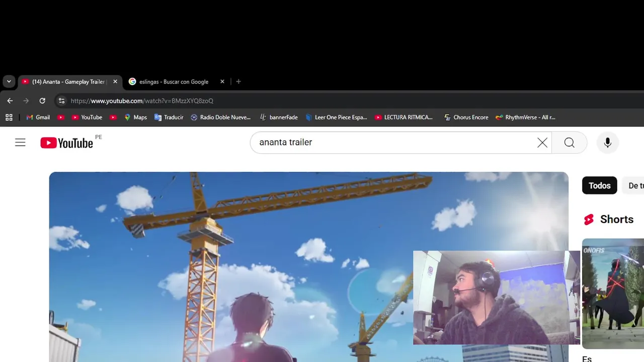644x362 pixels.
Task: Clear the YouTube search query with X
Action: point(542,143)
